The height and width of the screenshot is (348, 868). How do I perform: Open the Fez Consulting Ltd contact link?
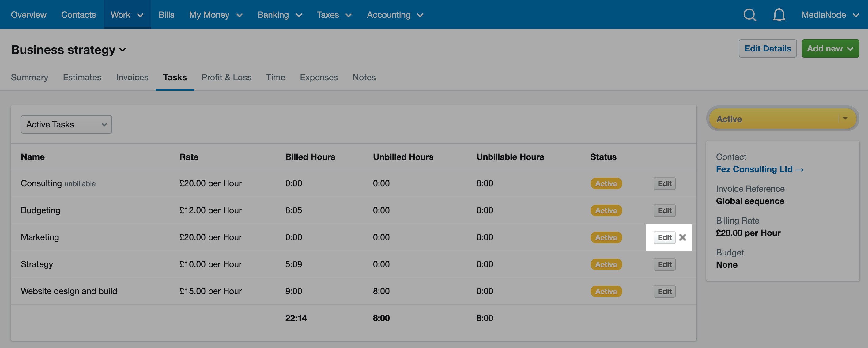760,169
